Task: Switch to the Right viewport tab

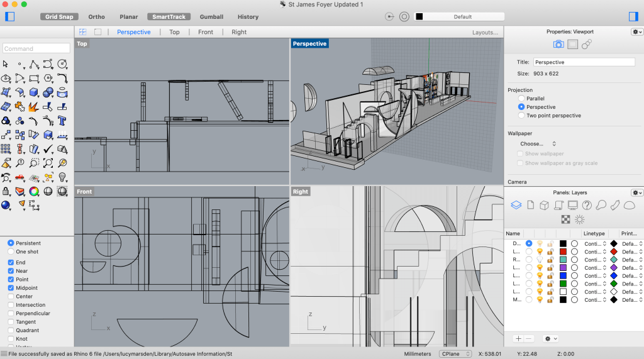Action: click(239, 32)
